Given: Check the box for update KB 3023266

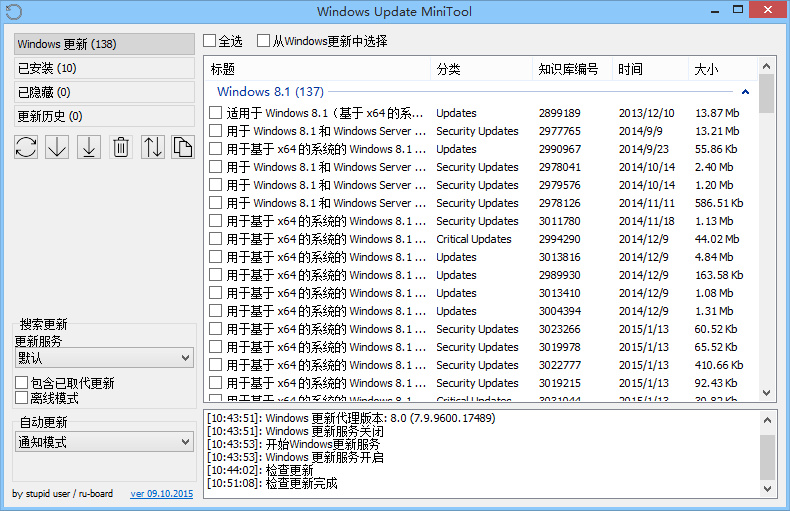Looking at the screenshot, I should click(x=215, y=329).
